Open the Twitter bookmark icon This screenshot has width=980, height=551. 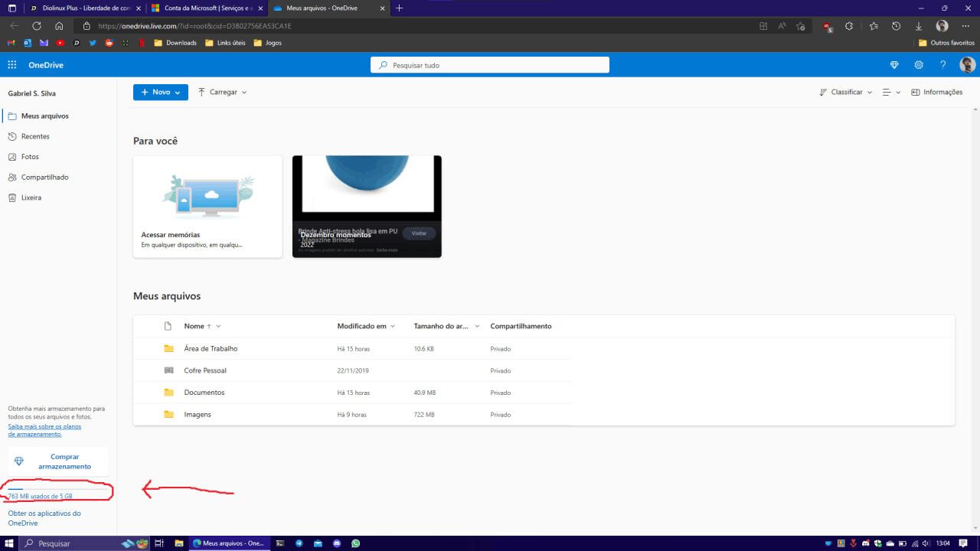click(x=93, y=43)
